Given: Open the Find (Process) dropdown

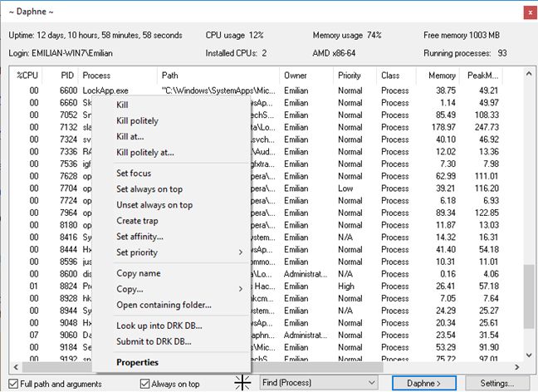Looking at the screenshot, I should coord(318,382).
